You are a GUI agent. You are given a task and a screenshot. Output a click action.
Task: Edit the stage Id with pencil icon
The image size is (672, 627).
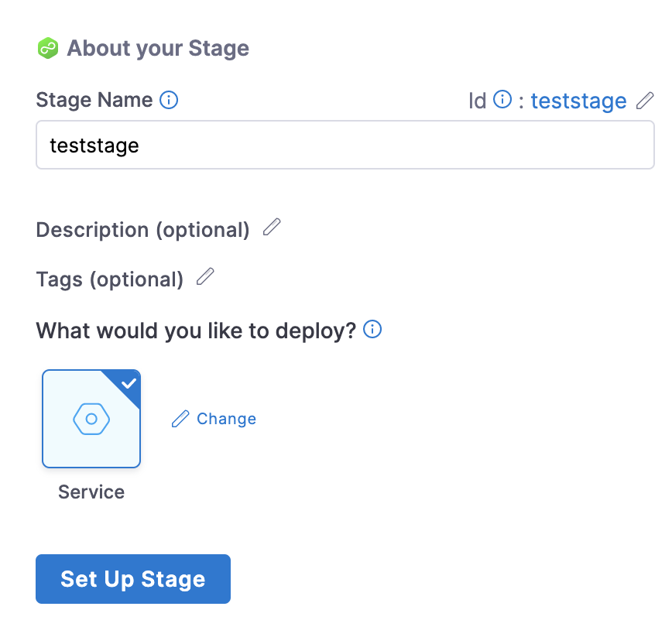click(644, 101)
